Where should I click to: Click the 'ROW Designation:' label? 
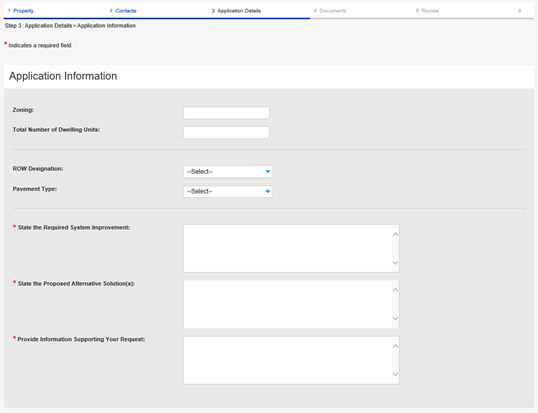(38, 169)
